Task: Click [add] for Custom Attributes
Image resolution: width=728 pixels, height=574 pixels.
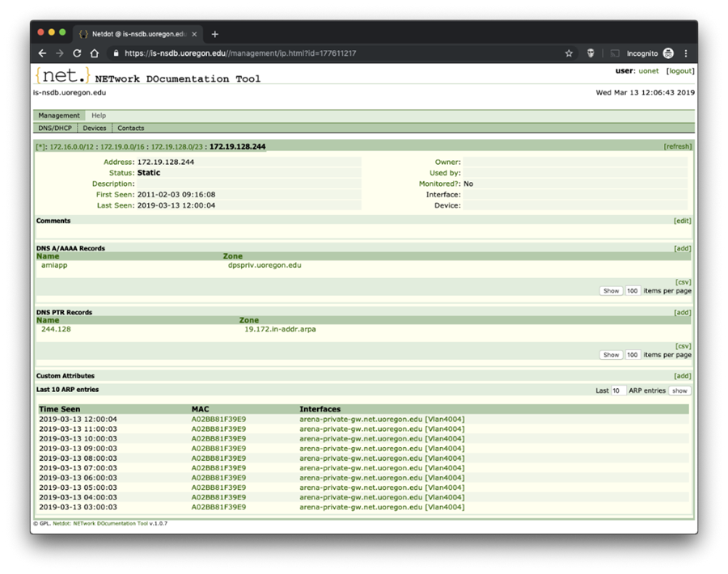Action: coord(682,376)
